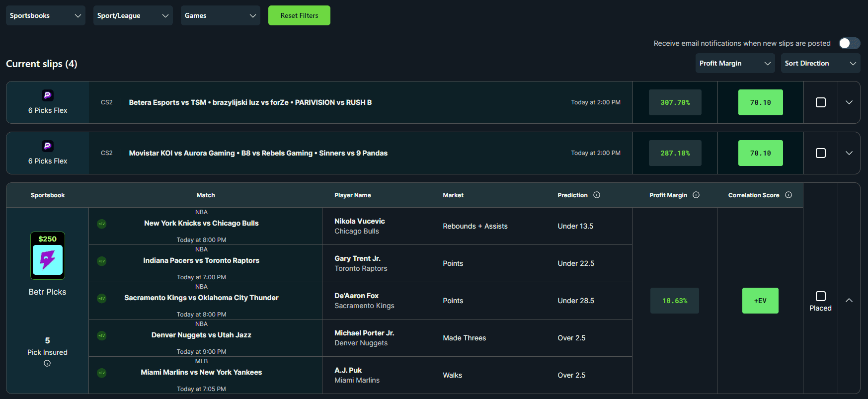Open the Sort Direction menu

(820, 63)
